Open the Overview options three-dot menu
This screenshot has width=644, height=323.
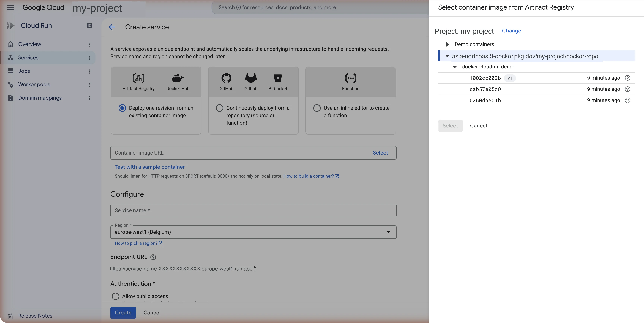tap(89, 44)
